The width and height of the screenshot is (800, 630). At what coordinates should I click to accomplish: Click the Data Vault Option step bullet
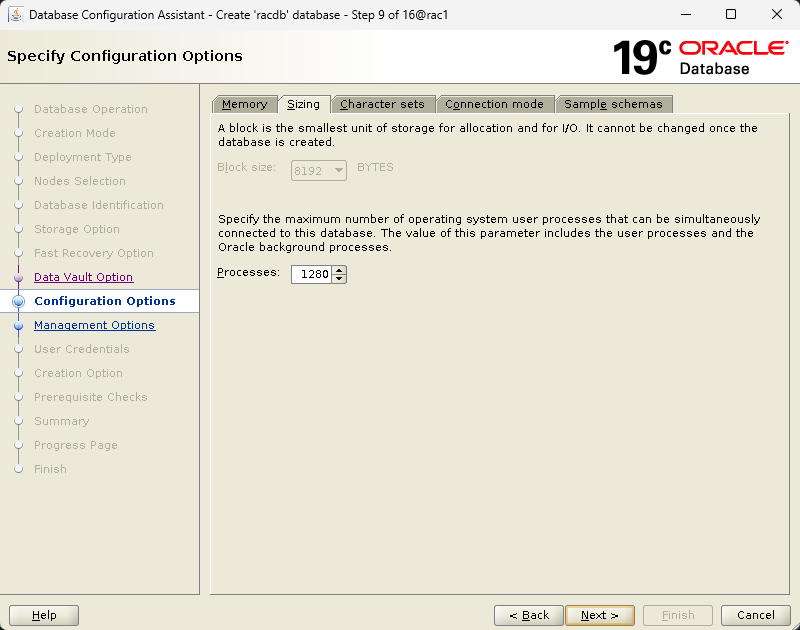tap(18, 278)
